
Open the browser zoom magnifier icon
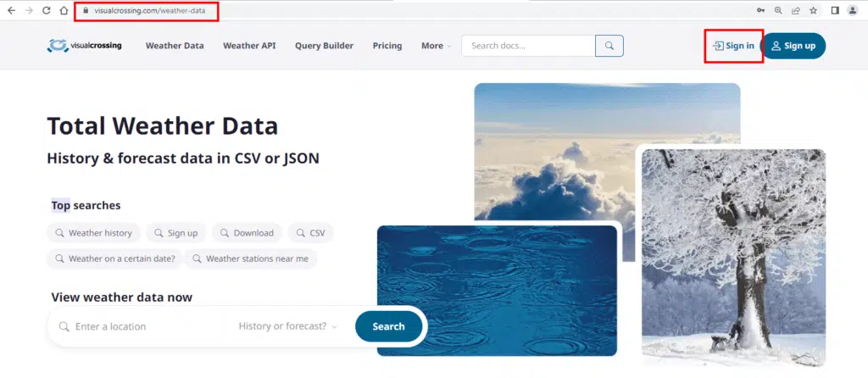pyautogui.click(x=777, y=10)
